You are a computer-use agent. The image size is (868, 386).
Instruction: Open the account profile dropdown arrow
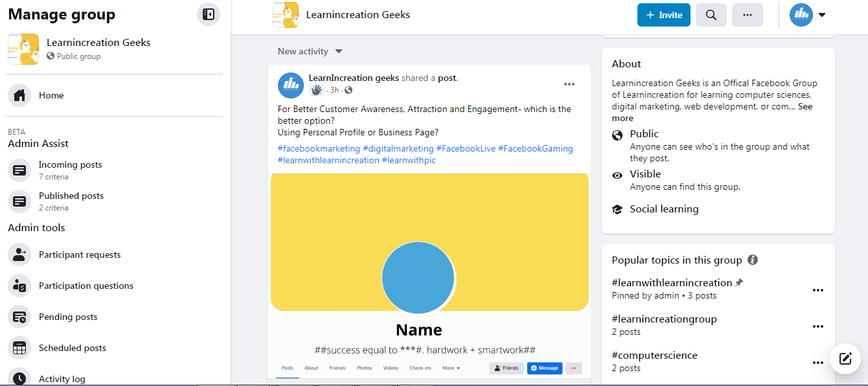[x=821, y=15]
